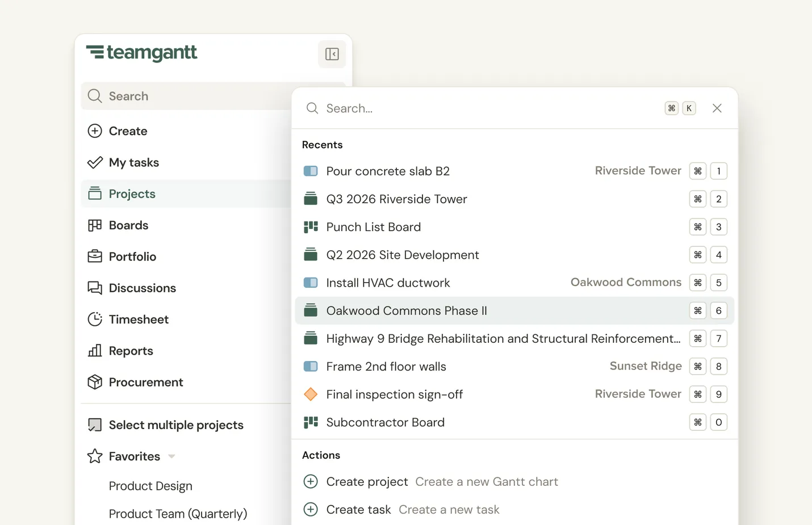Click the Install HVAC ductwork task icon
The height and width of the screenshot is (525, 812).
311,283
